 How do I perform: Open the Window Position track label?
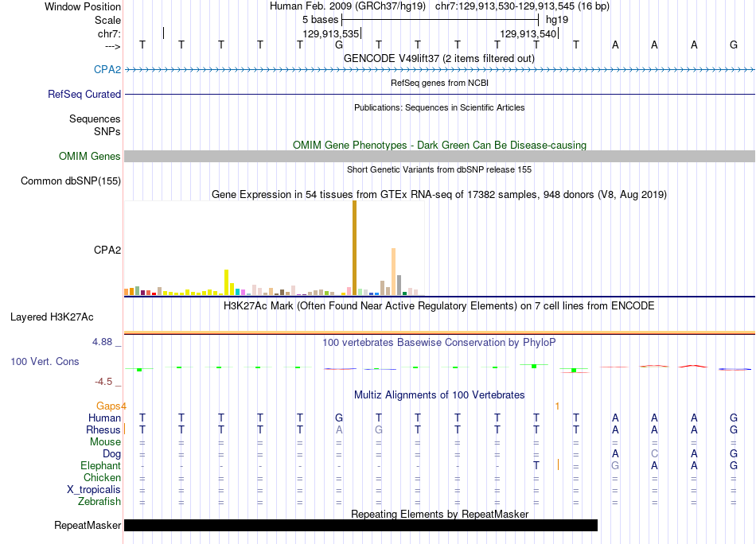coord(83,6)
